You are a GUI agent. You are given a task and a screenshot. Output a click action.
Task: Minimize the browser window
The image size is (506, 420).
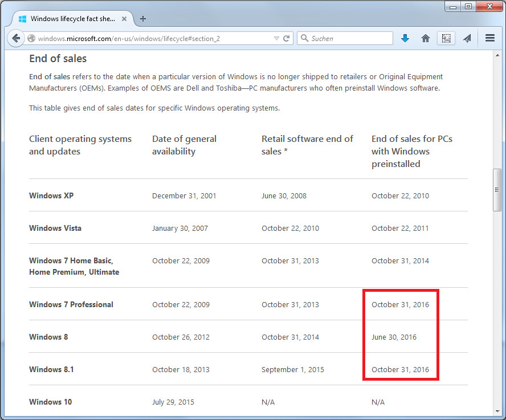(x=453, y=6)
